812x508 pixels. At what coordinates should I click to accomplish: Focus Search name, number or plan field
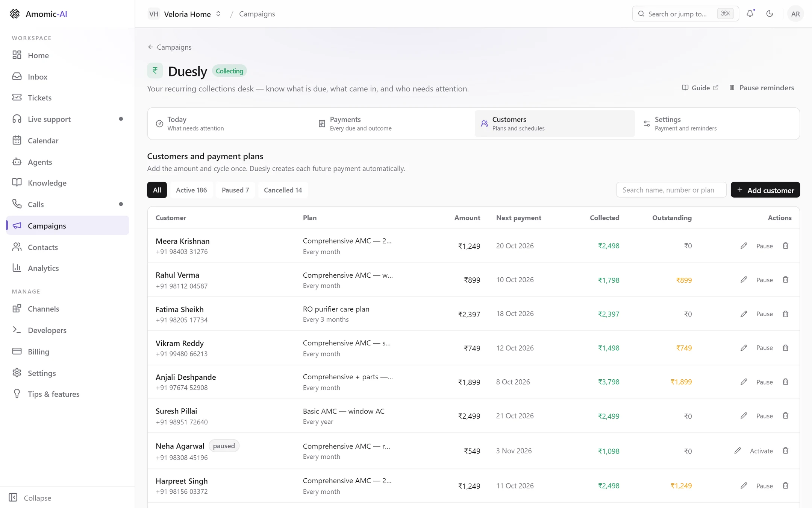click(x=671, y=190)
